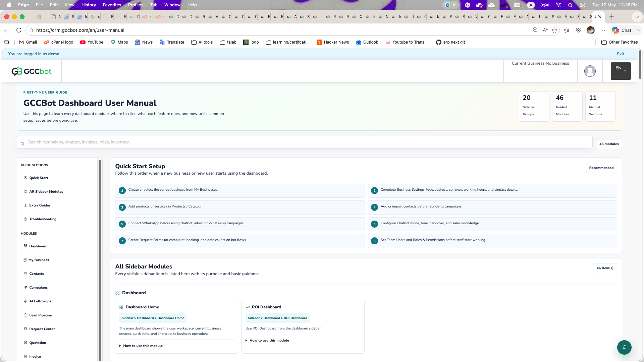Click the Recommended button
This screenshot has height=362, width=644.
[x=601, y=168]
